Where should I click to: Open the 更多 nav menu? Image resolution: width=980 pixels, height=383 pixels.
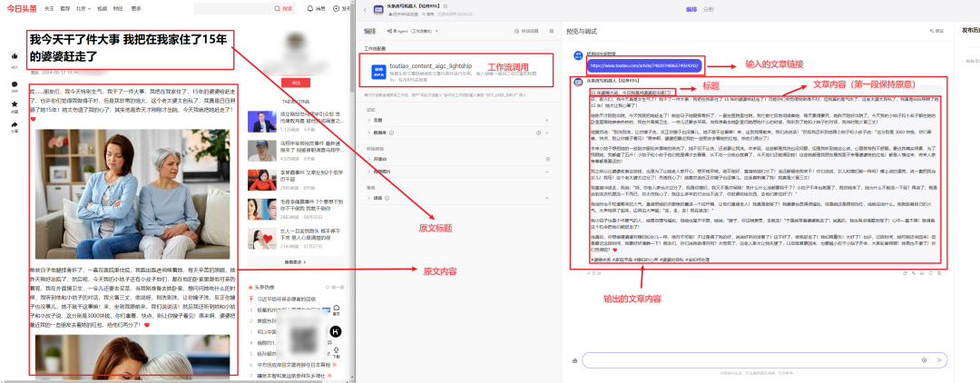coord(136,9)
